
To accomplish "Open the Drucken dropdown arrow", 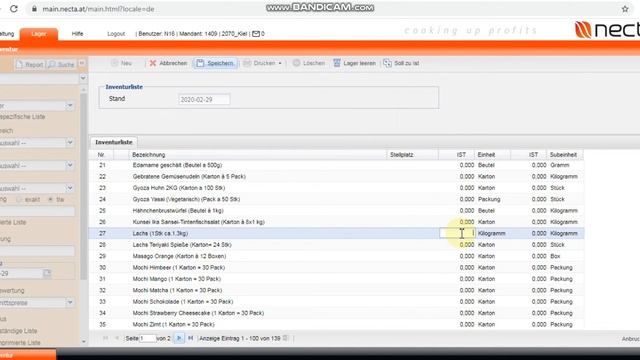I will click(x=280, y=63).
